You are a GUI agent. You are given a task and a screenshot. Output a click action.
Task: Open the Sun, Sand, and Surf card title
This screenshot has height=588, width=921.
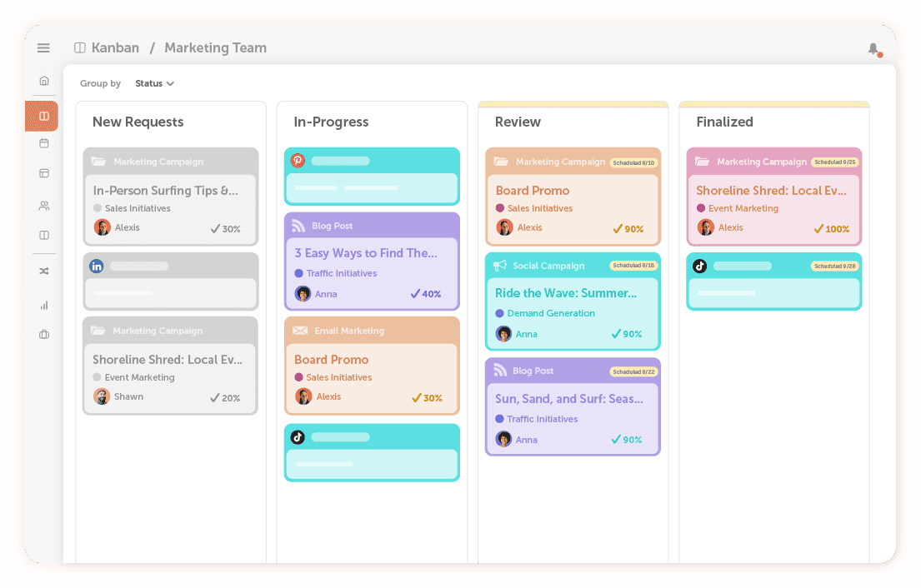[568, 398]
